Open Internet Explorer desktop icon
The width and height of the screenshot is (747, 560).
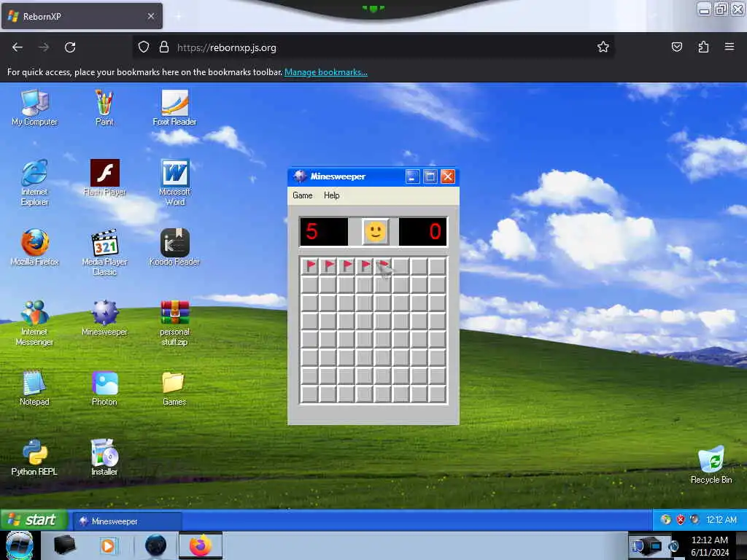point(34,182)
